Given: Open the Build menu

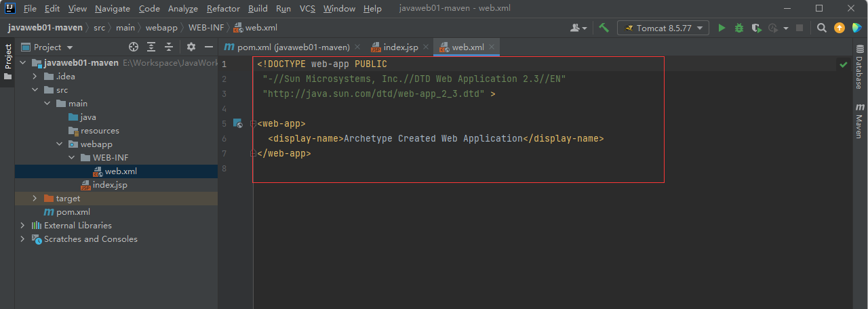Looking at the screenshot, I should coord(258,9).
